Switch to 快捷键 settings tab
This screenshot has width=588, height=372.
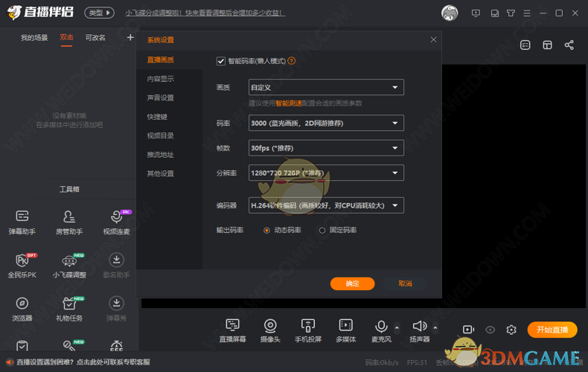tap(157, 117)
